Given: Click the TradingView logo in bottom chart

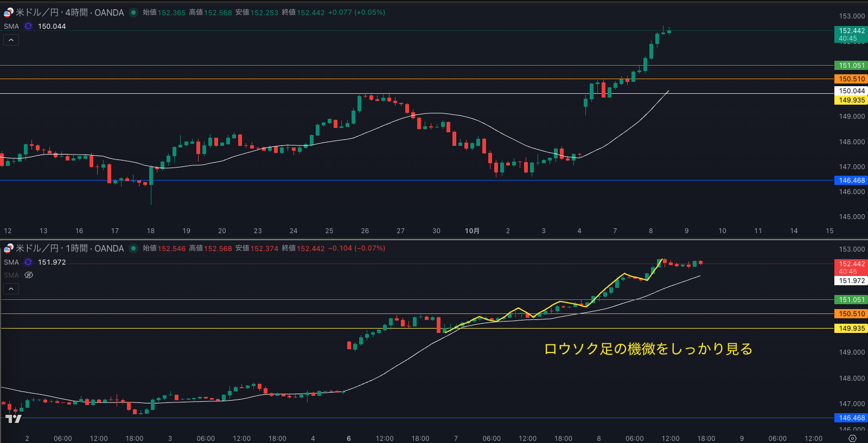Looking at the screenshot, I should [14, 419].
